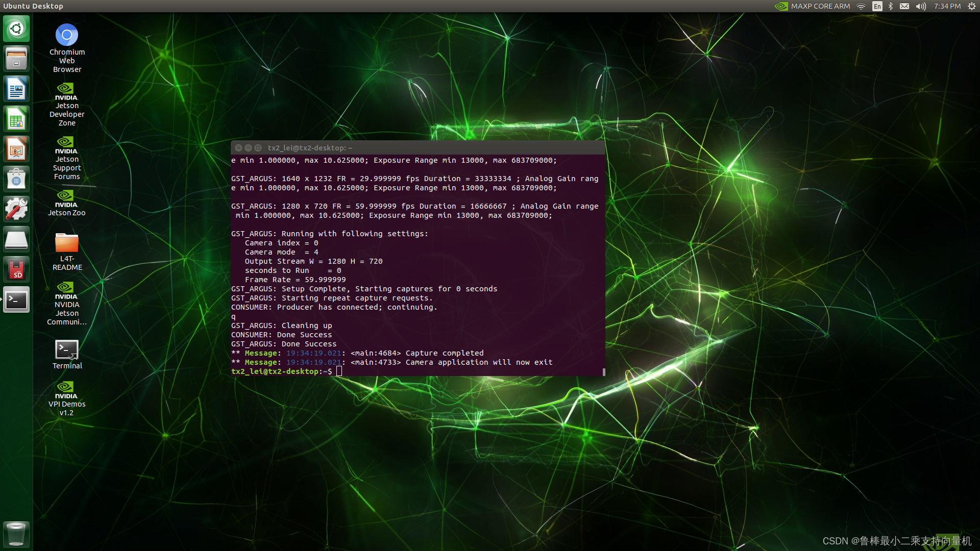Image resolution: width=980 pixels, height=551 pixels.
Task: Click terminal scrollbar thumb at bottom
Action: tap(604, 372)
